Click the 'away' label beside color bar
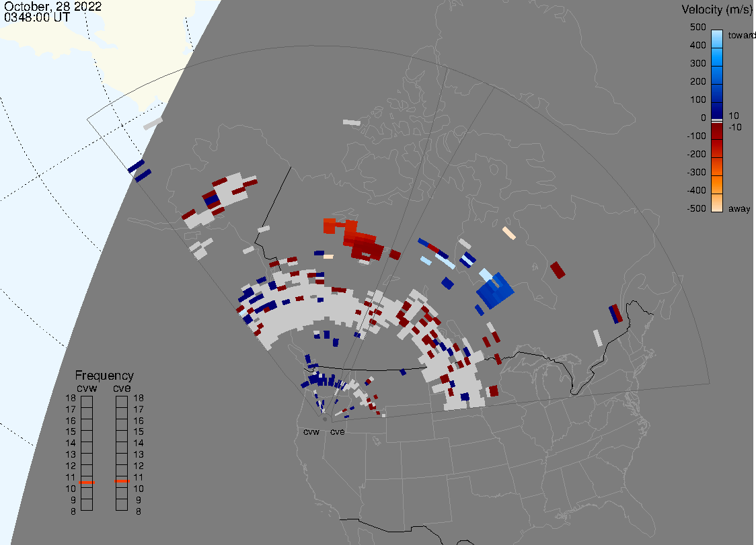756x545 pixels. click(x=739, y=209)
